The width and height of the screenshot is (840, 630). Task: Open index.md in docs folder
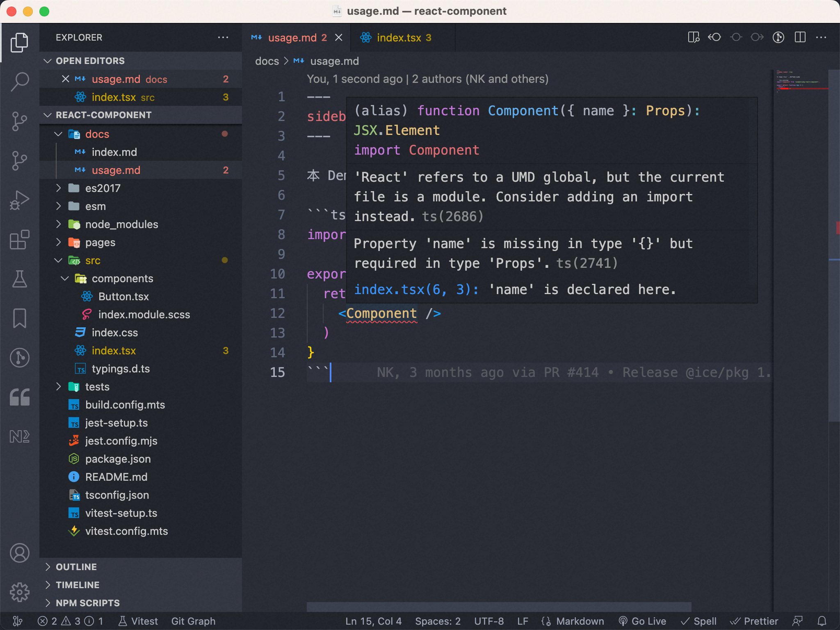point(140,152)
